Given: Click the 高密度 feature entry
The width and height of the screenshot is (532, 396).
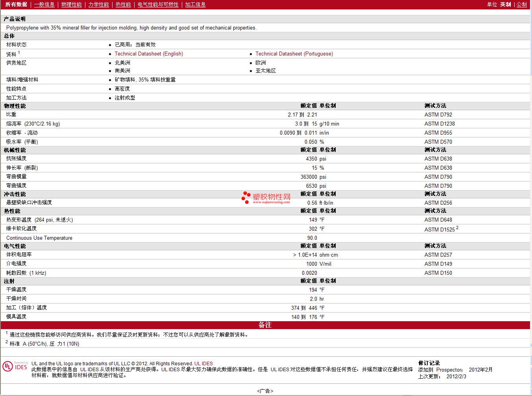Looking at the screenshot, I should [122, 89].
